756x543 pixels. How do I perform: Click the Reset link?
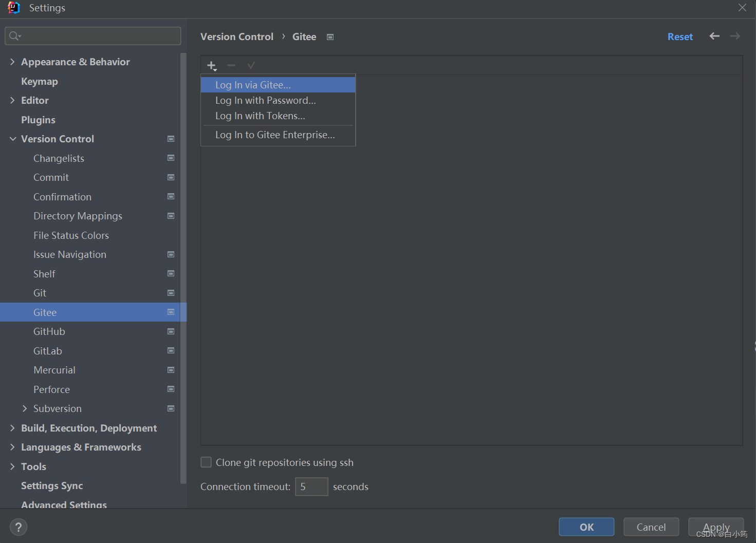click(x=680, y=36)
